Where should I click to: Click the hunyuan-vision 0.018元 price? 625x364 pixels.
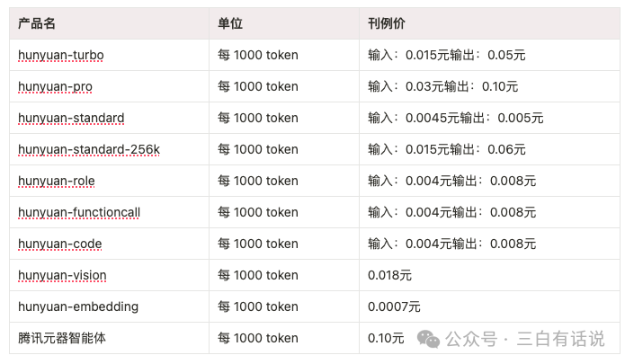(x=389, y=275)
